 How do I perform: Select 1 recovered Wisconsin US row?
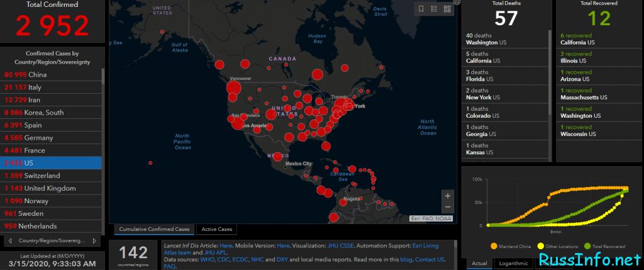pos(599,131)
